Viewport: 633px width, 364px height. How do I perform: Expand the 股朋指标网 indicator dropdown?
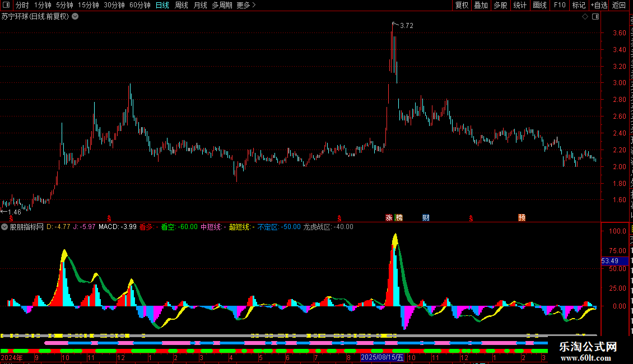coord(4,227)
